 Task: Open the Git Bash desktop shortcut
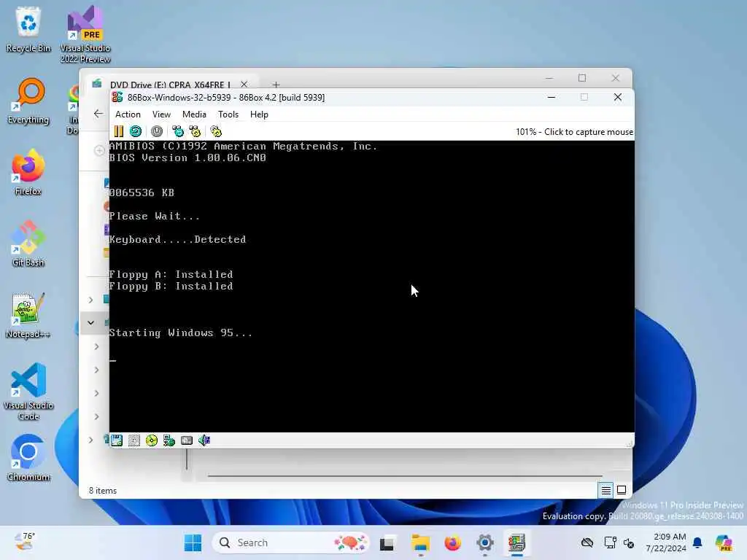click(28, 244)
